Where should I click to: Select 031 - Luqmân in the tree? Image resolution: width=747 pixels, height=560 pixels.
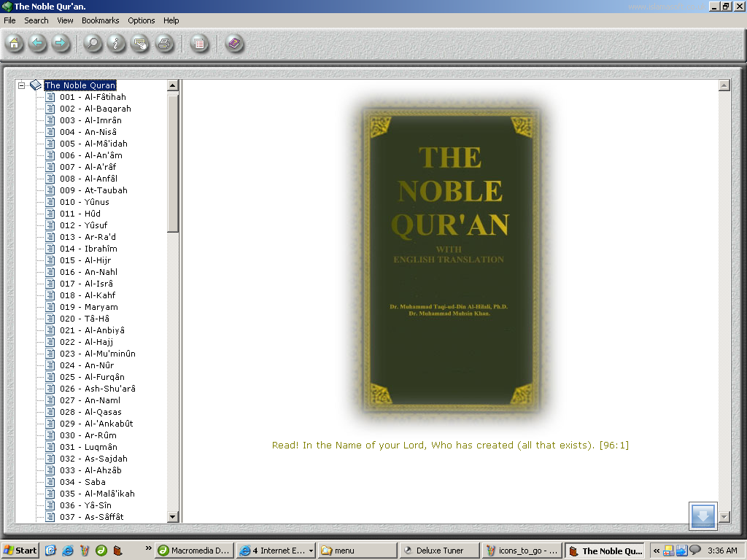coord(88,447)
